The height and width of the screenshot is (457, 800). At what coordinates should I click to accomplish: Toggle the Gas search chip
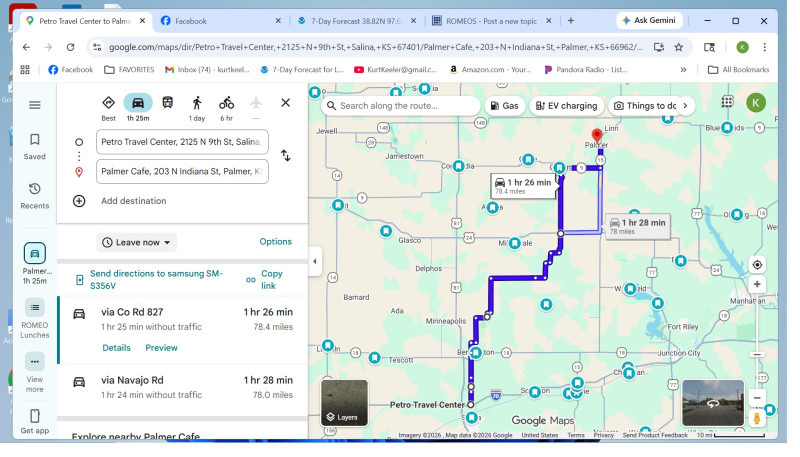[x=505, y=106]
